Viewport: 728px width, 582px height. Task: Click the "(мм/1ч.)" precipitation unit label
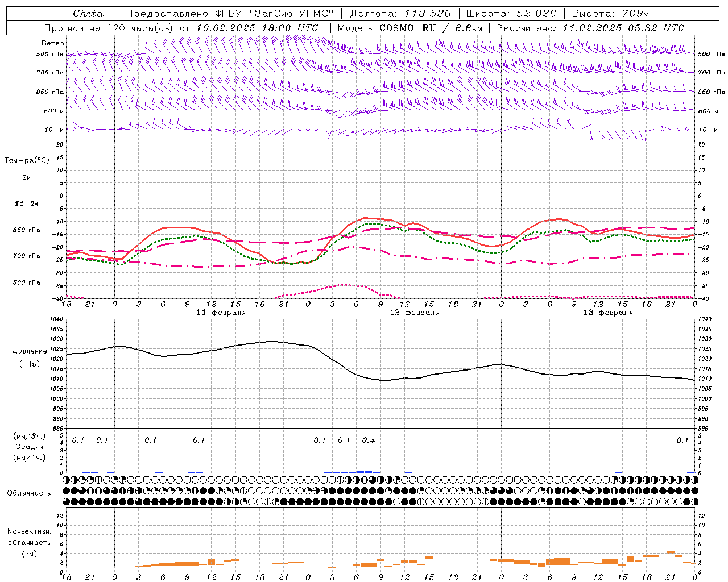[x=30, y=458]
